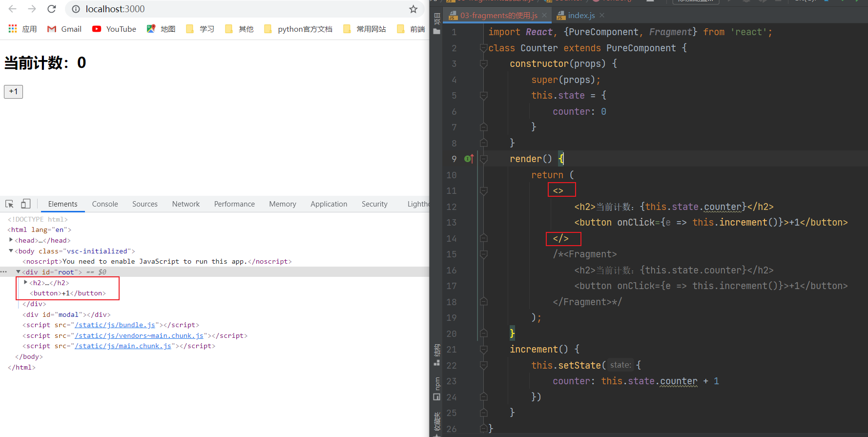
Task: Click the 'counter: 0' text on line 6
Action: [x=579, y=111]
